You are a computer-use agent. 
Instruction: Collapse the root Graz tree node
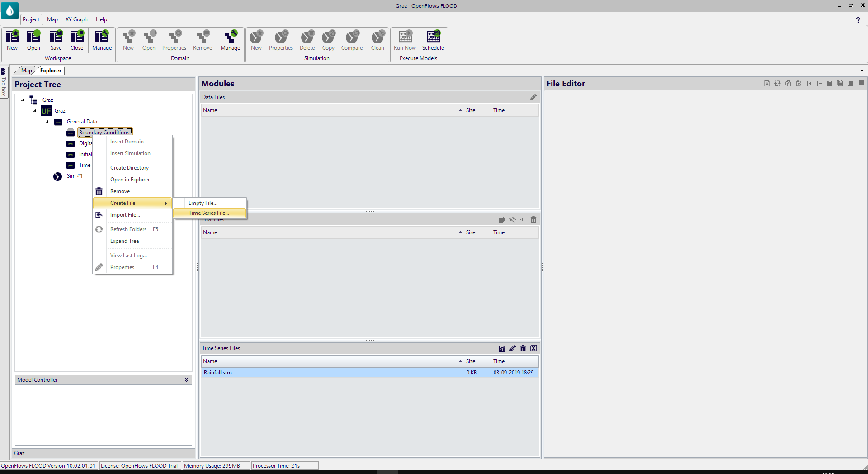pos(22,100)
